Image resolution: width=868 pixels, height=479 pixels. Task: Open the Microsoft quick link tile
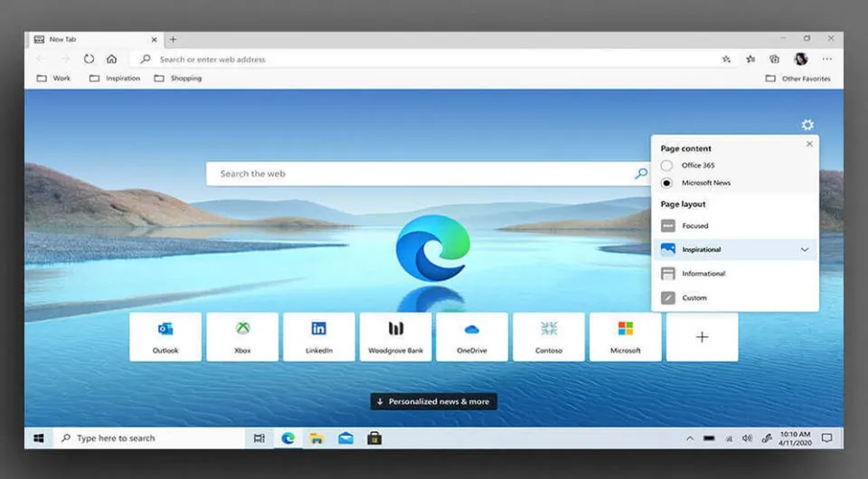(626, 337)
